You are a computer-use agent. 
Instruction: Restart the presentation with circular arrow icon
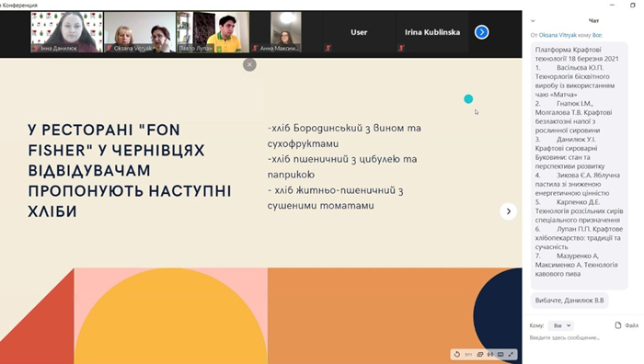(x=457, y=354)
